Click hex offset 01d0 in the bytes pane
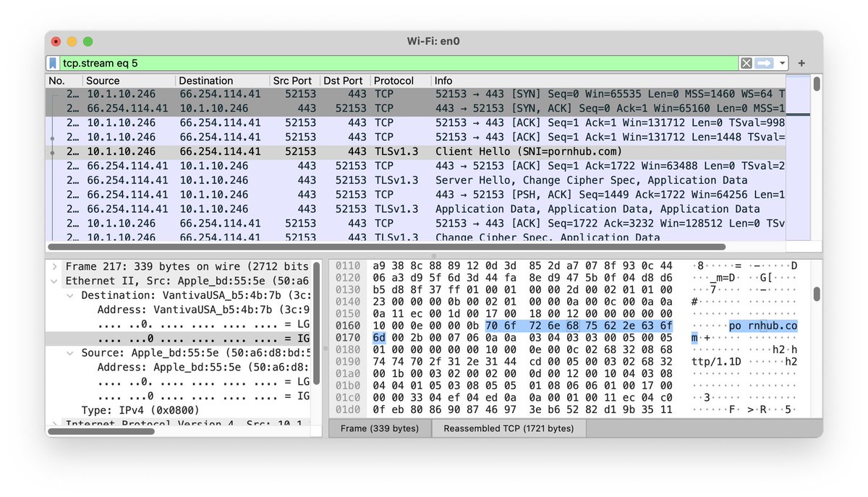868x497 pixels. click(347, 410)
